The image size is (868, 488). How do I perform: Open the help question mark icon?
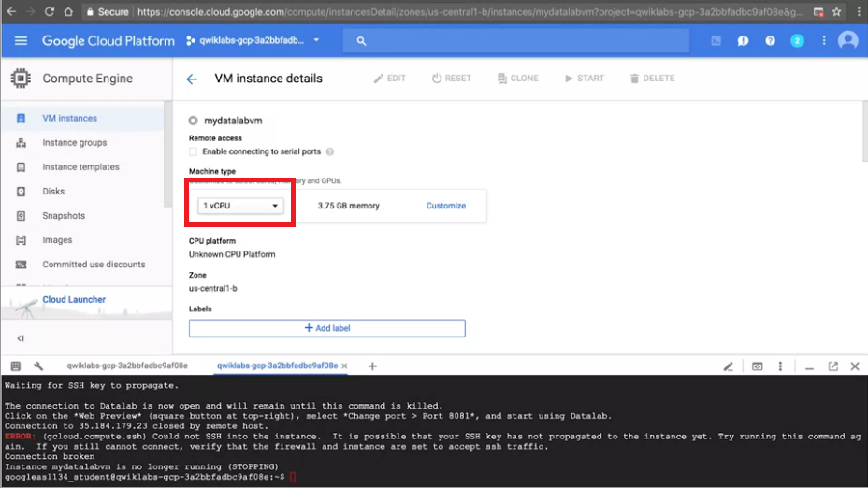coord(770,40)
